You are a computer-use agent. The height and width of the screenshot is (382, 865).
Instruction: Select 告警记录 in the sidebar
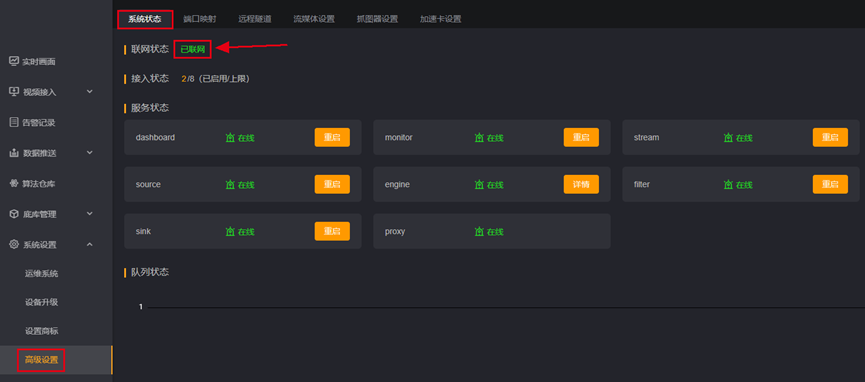(39, 123)
